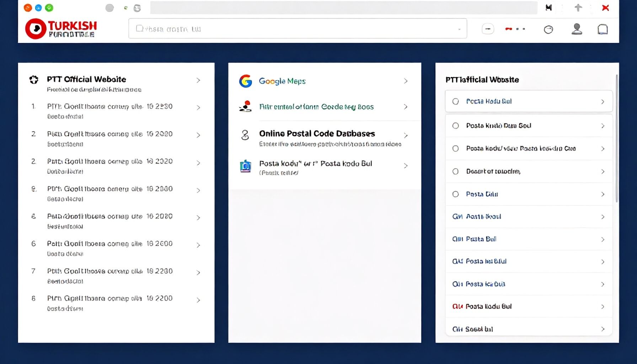The width and height of the screenshot is (637, 364).
Task: Select the 'Doasrt of tosodlns' radio button
Action: pyautogui.click(x=455, y=171)
